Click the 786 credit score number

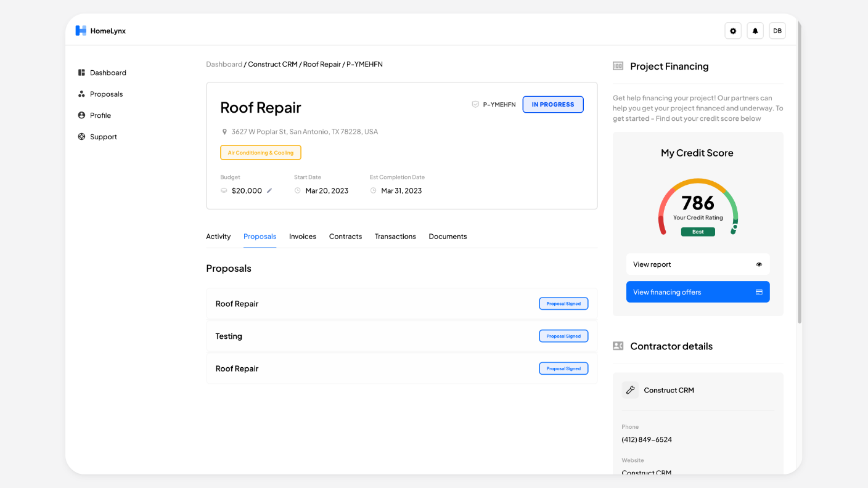tap(698, 203)
